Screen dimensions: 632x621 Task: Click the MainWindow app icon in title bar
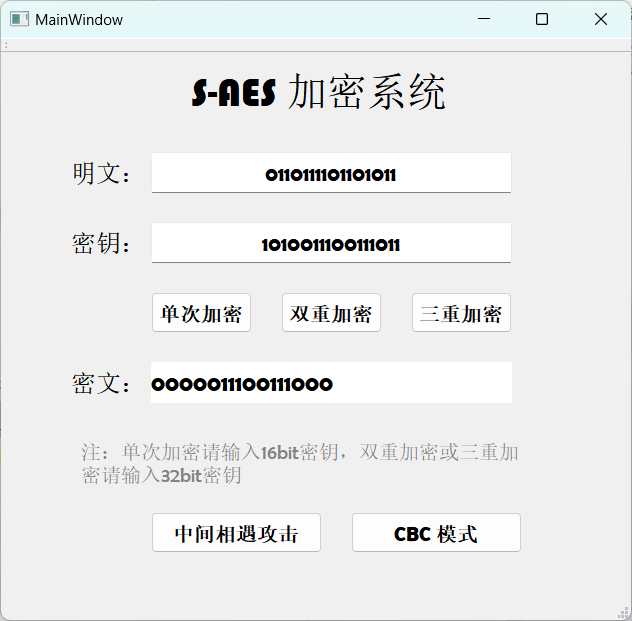click(19, 19)
